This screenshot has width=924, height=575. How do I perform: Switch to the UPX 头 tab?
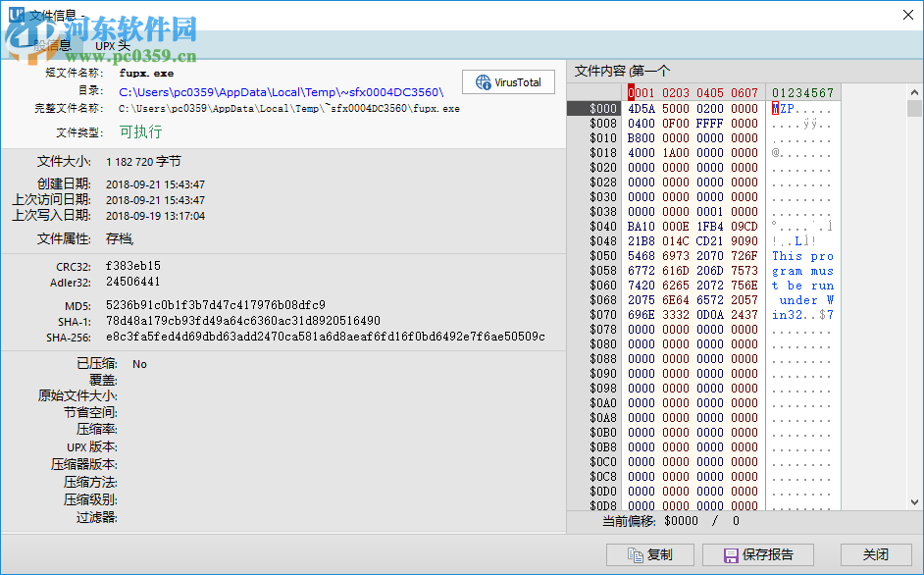tap(113, 45)
